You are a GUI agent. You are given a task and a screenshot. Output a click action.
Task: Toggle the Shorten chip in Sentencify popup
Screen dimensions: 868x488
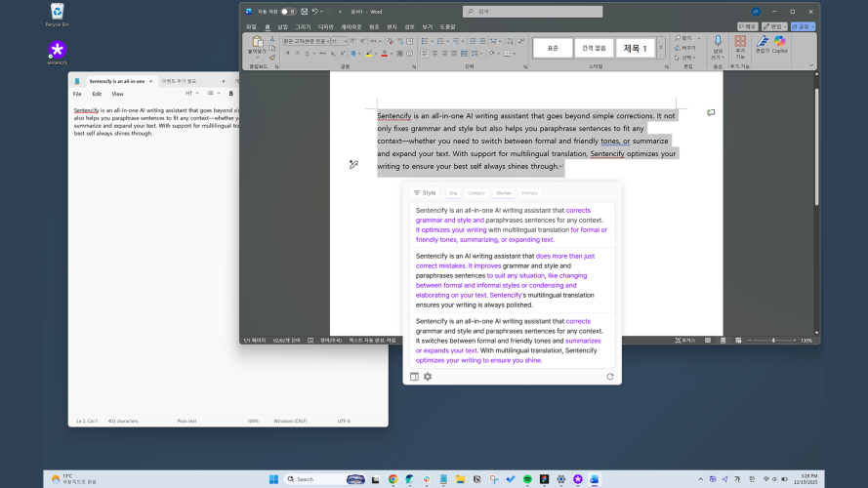[504, 193]
